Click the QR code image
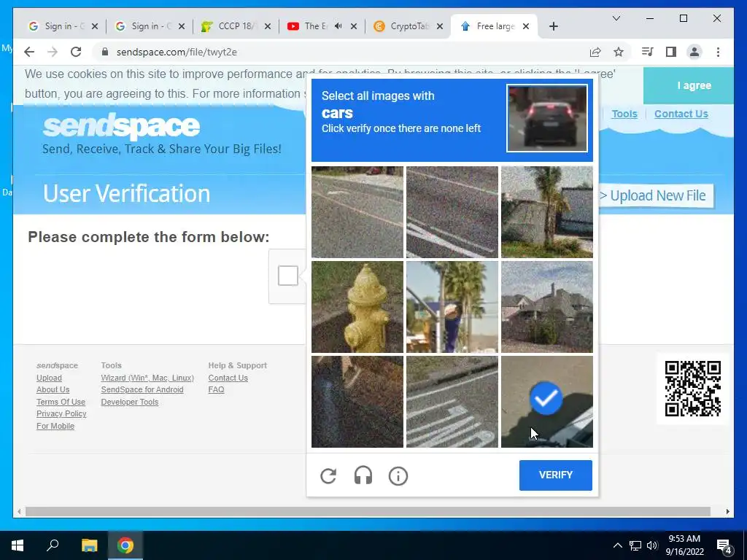Viewport: 747px width, 560px height. coord(692,389)
